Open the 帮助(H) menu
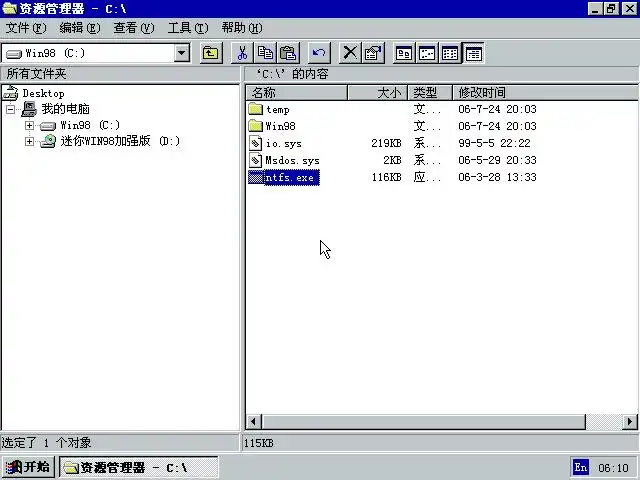 click(242, 28)
